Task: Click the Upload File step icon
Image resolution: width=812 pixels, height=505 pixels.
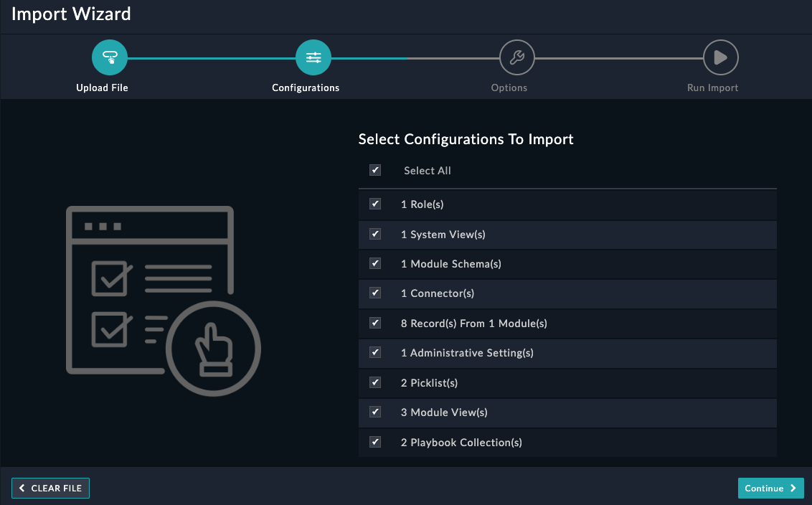Action: (110, 57)
